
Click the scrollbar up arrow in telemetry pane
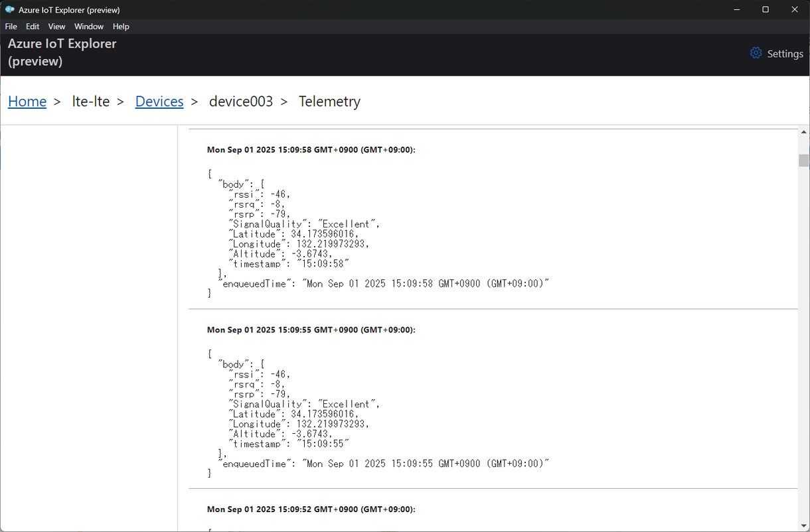point(804,132)
